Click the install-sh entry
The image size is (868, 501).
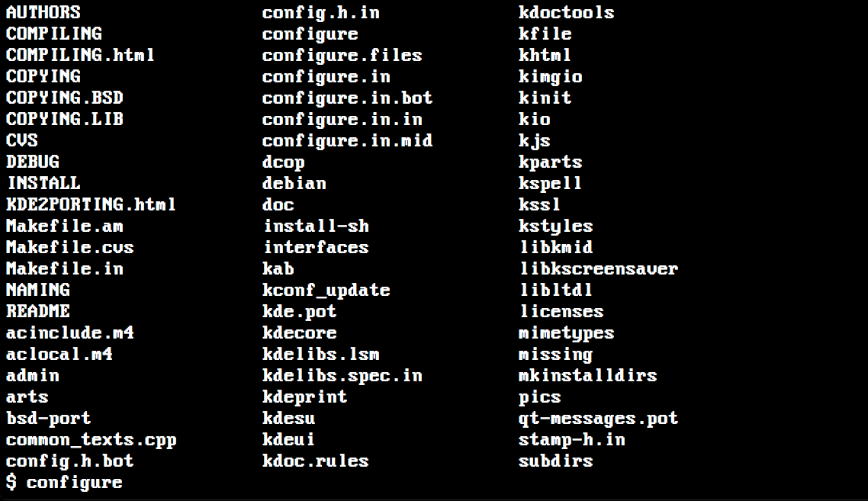coord(316,226)
